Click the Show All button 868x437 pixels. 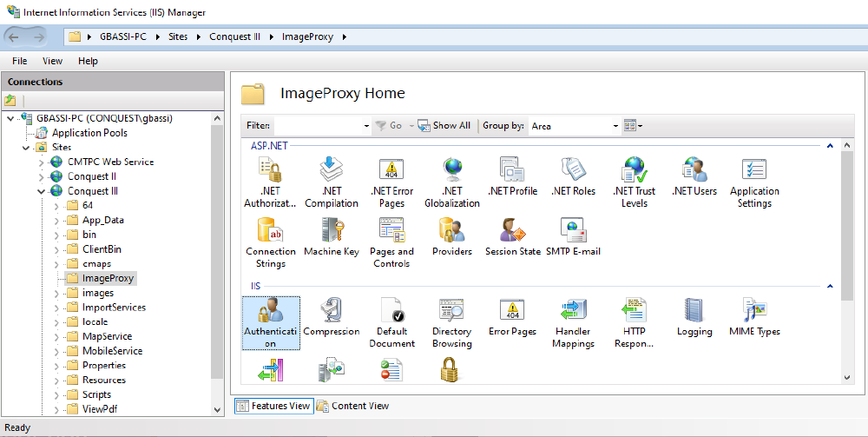pyautogui.click(x=444, y=126)
